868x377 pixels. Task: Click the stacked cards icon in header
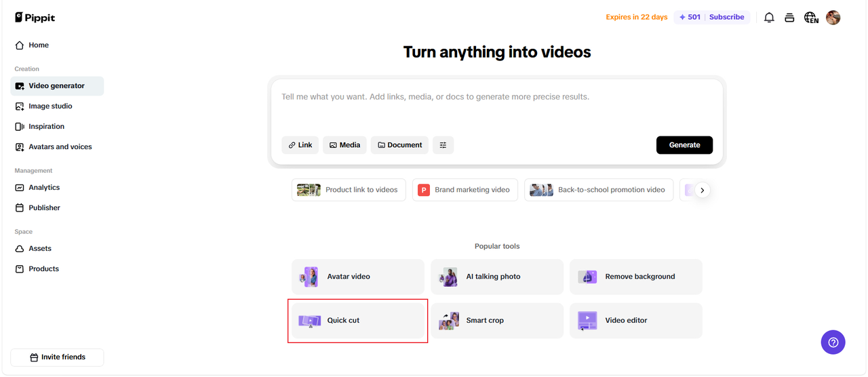coord(789,18)
